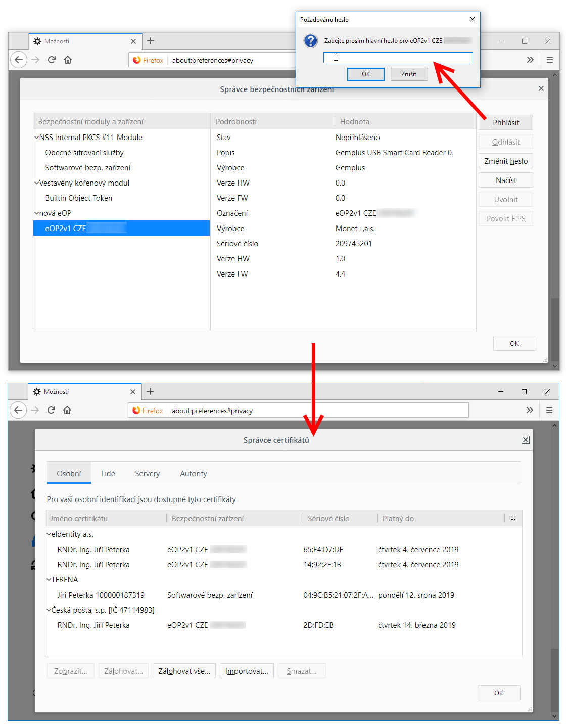Select Možnosti tab in upper window
Viewport: 566px width, 728px height.
coord(84,41)
